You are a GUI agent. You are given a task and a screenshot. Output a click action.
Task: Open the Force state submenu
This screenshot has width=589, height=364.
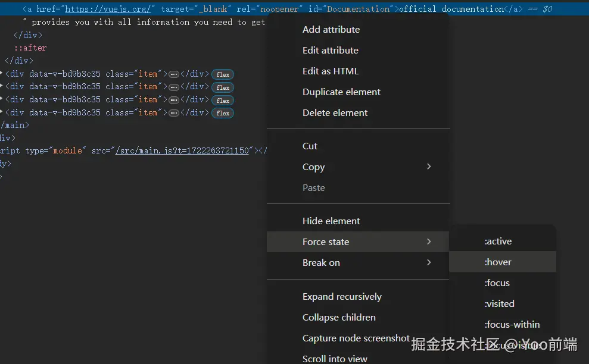(358, 241)
